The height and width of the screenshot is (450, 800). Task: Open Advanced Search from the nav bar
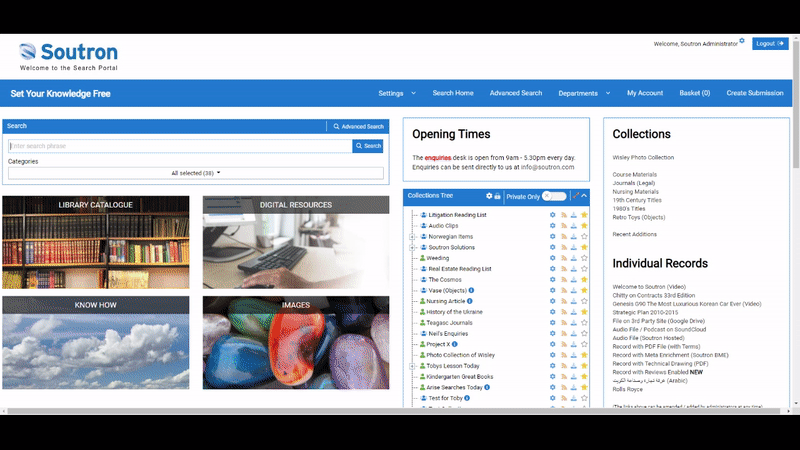(x=516, y=93)
